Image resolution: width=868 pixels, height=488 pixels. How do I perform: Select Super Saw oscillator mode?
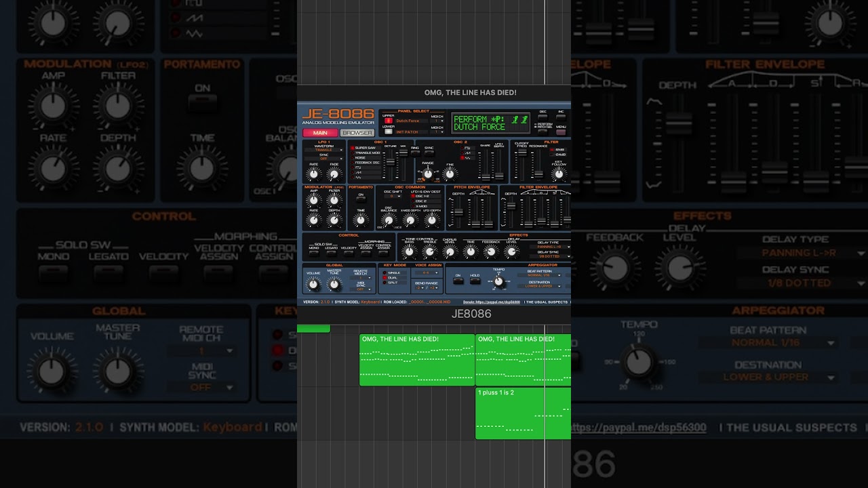pyautogui.click(x=366, y=148)
